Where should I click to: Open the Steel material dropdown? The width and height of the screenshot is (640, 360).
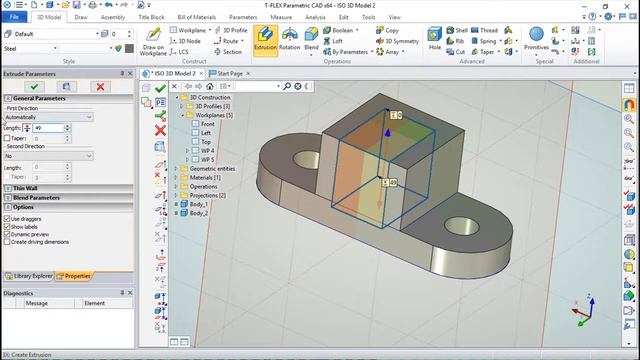point(30,49)
